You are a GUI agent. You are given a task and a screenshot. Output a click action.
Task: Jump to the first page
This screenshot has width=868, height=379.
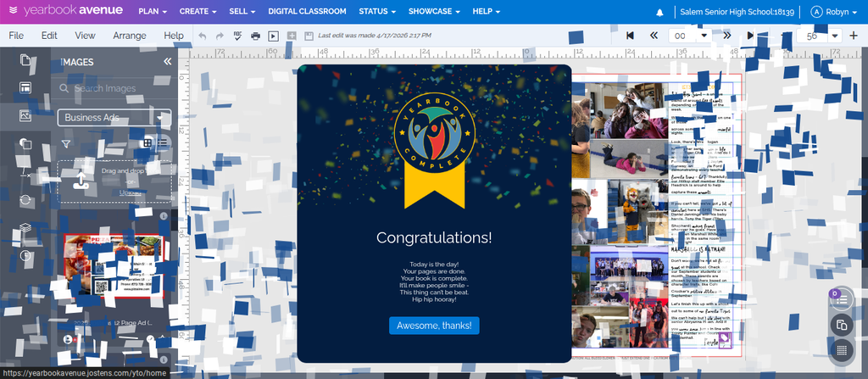click(630, 36)
